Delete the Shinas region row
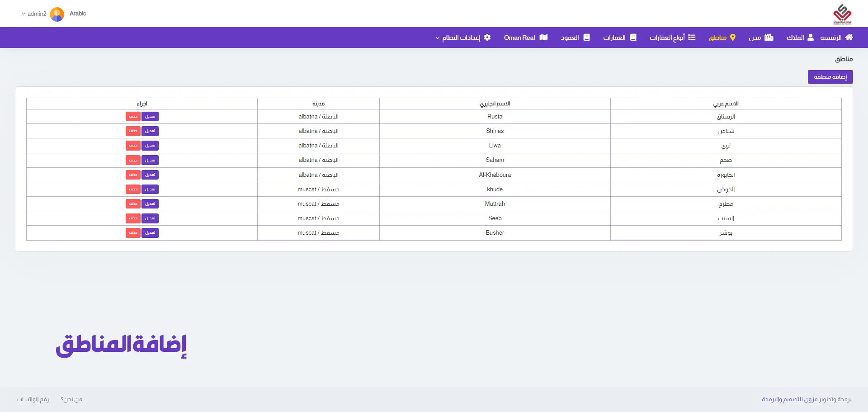Image resolution: width=868 pixels, height=412 pixels. click(133, 131)
